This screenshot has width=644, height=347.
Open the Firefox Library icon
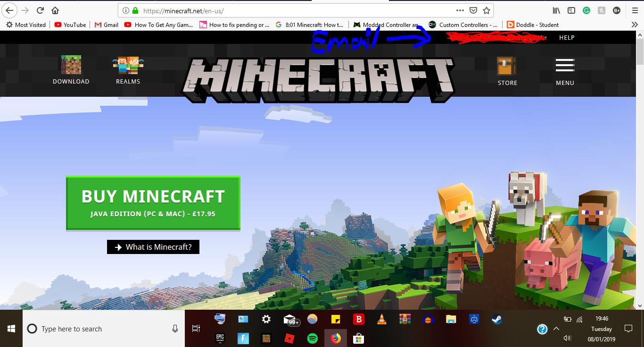pos(556,10)
